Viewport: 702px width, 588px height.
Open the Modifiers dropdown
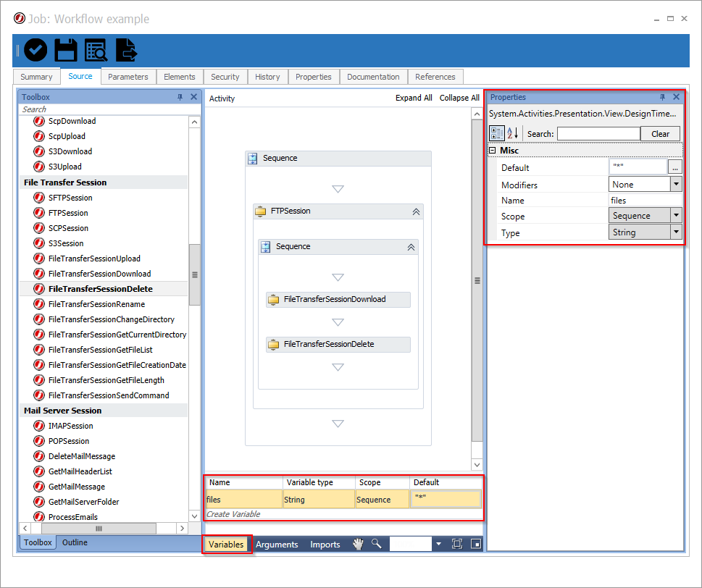click(x=676, y=185)
